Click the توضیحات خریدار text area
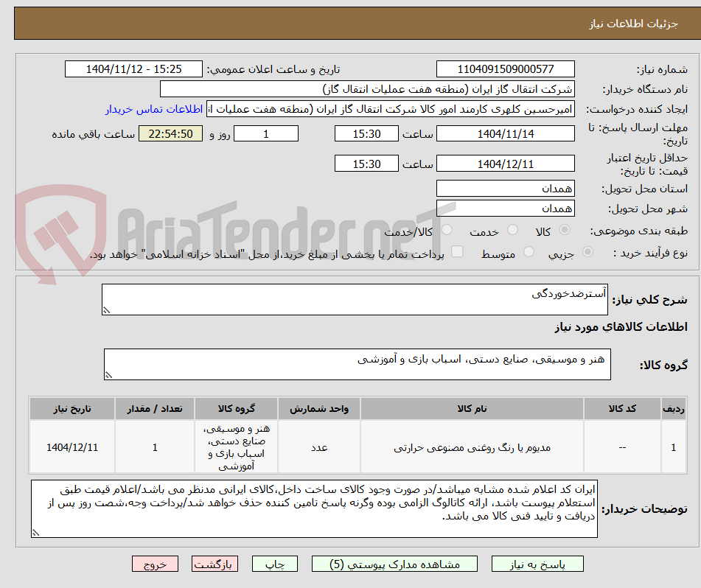Viewport: 701px width, 588px height. 314,508
